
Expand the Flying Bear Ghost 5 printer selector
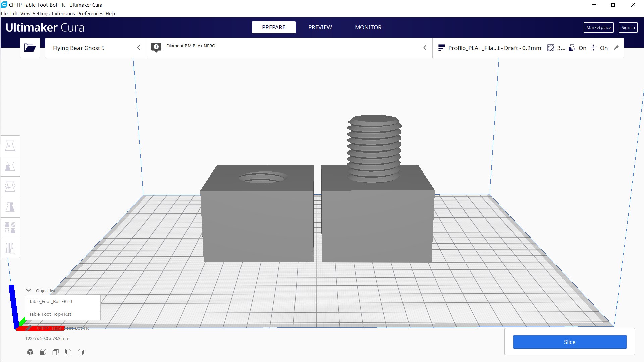pos(96,48)
